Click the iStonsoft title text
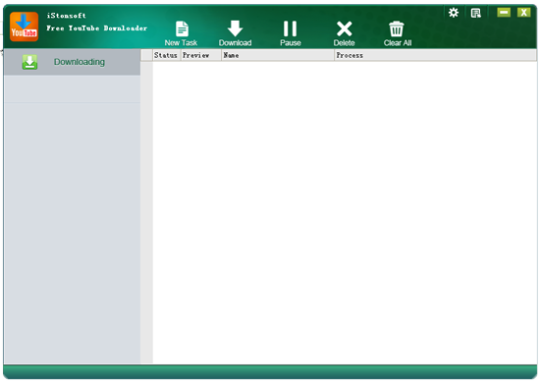This screenshot has width=540, height=382. (66, 16)
